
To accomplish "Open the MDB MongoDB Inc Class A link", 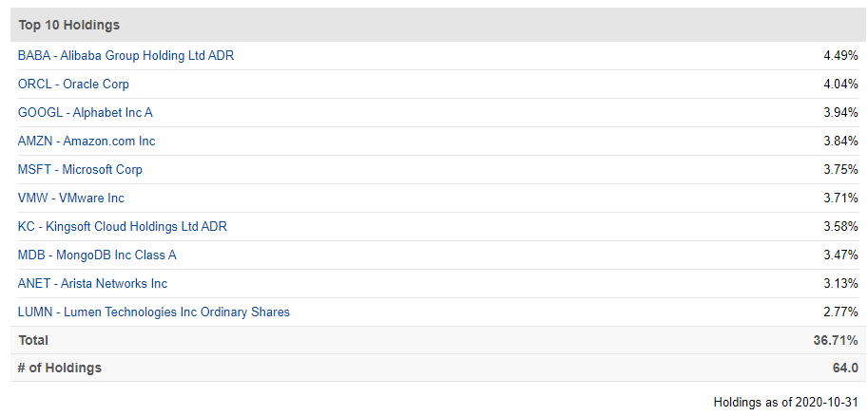I will pyautogui.click(x=97, y=255).
